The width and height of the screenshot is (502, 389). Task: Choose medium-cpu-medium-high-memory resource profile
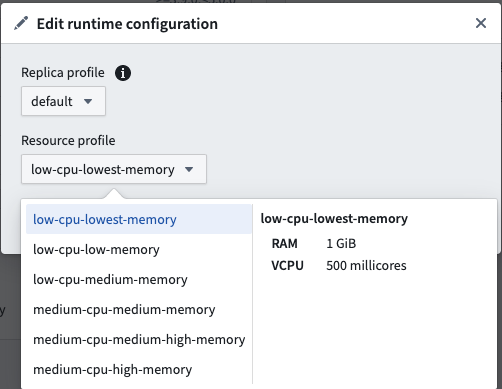pos(139,339)
